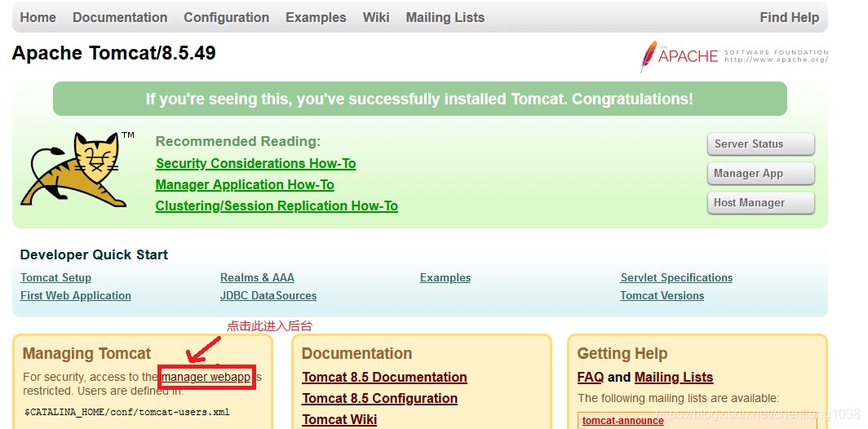Open Manager Application How-To link
Screen dimensions: 868x429
pyautogui.click(x=245, y=185)
